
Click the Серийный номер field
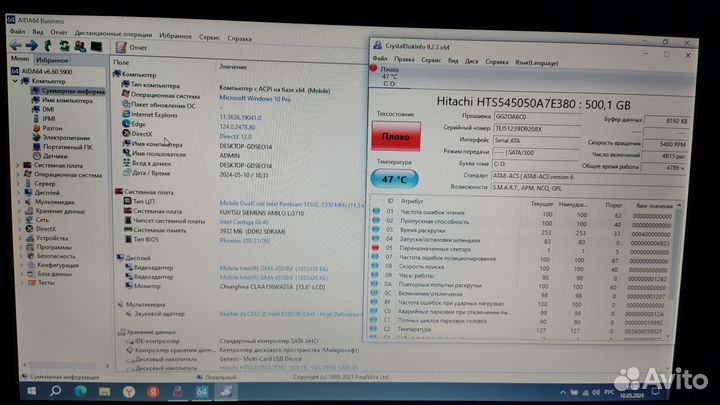tap(537, 129)
